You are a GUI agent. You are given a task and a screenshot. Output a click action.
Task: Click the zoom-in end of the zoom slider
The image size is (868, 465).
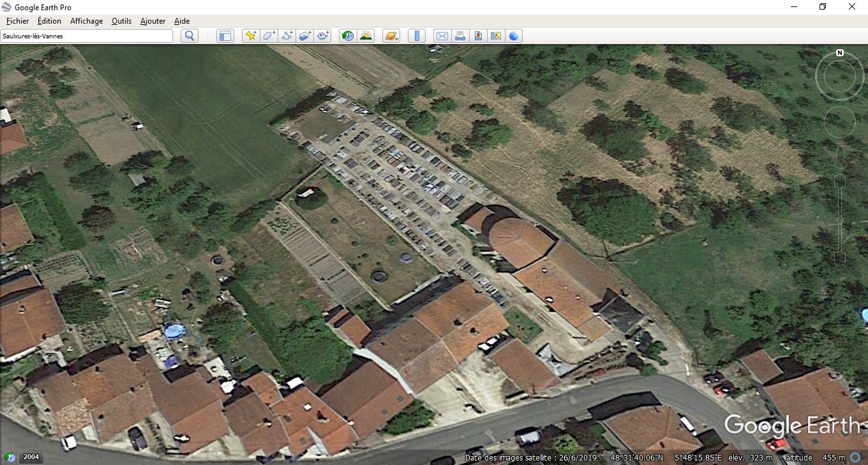840,181
